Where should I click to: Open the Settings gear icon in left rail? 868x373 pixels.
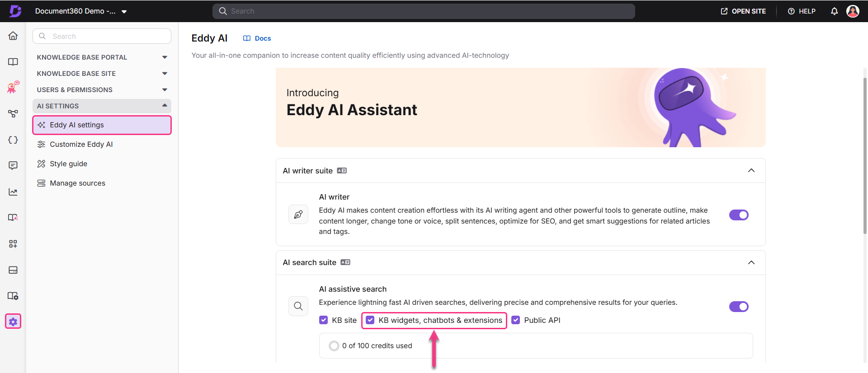[x=13, y=322]
